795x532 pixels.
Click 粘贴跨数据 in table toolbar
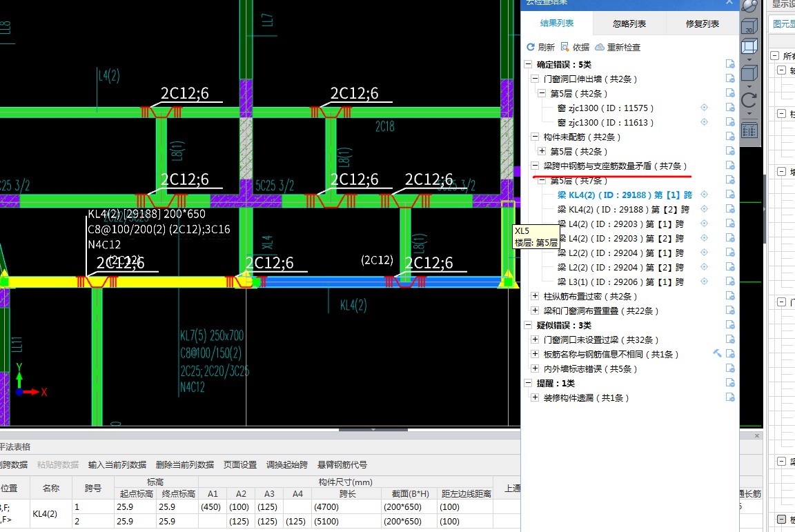point(58,464)
